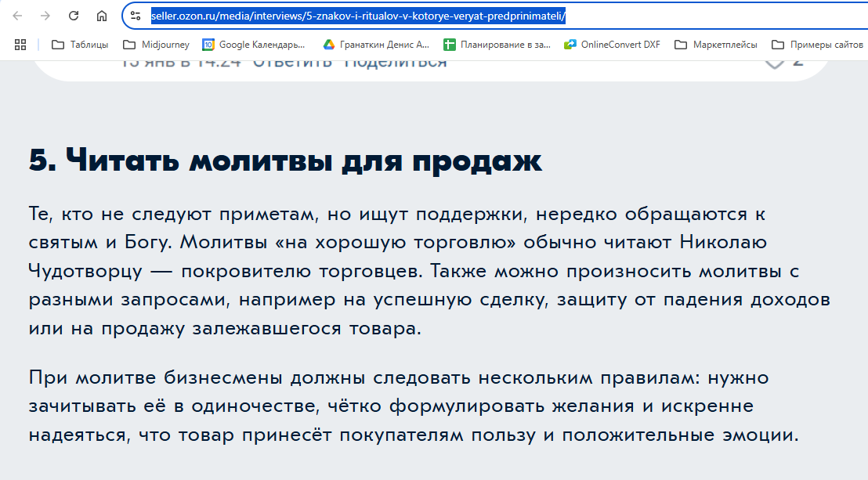Open site information icon in address bar
This screenshot has width=868, height=480.
(x=136, y=16)
